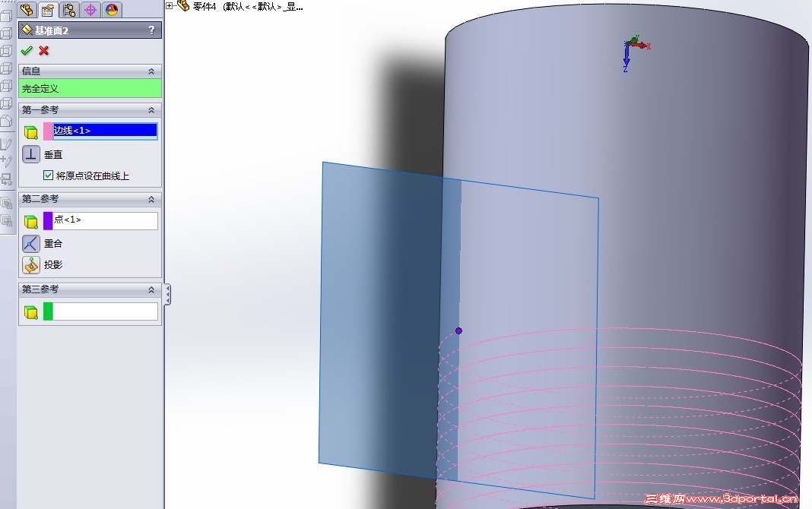This screenshot has width=812, height=509.
Task: Click the 投影 label text
Action: [53, 265]
